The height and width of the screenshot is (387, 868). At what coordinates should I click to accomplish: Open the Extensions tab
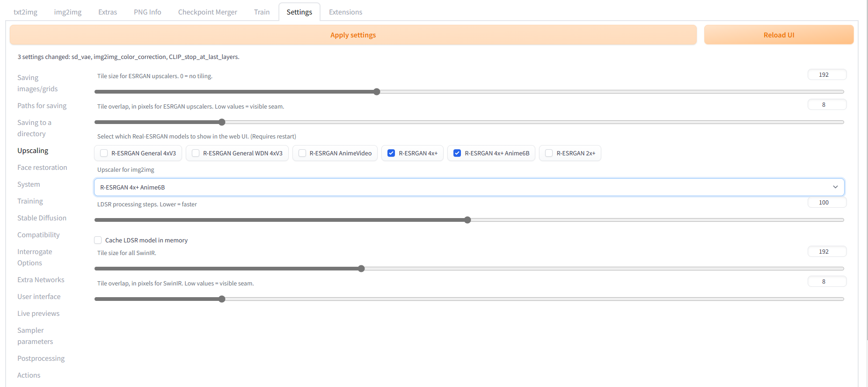tap(345, 12)
